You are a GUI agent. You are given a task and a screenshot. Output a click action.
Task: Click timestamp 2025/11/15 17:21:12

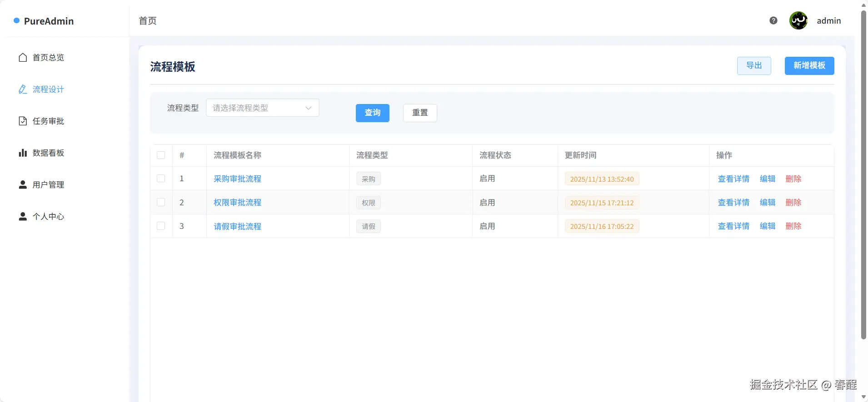point(602,203)
